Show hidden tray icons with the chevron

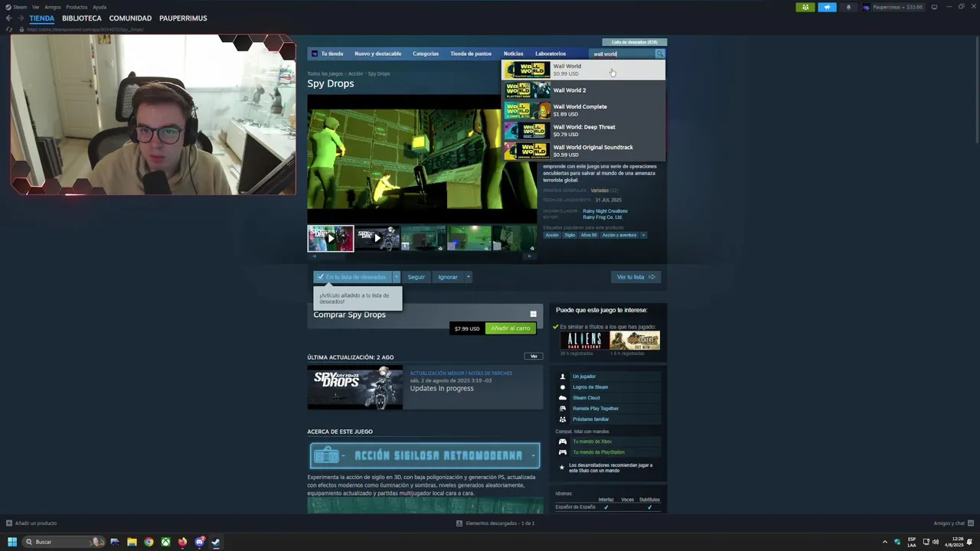tap(885, 542)
